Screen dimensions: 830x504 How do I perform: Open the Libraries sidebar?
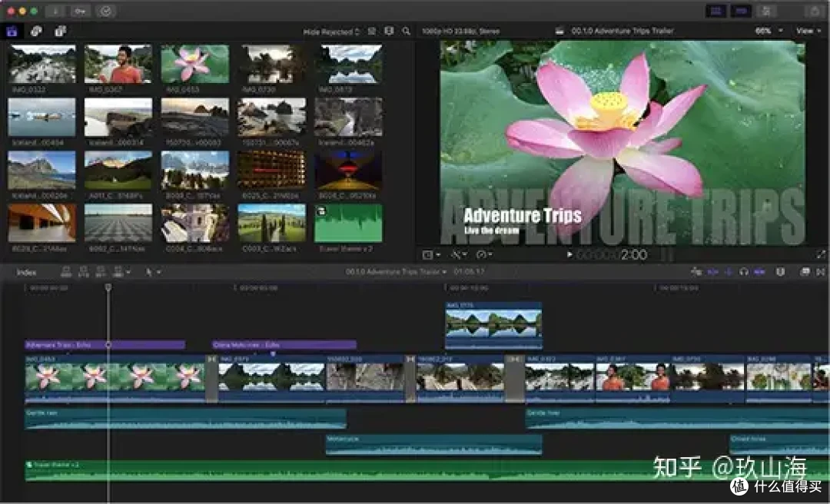pyautogui.click(x=12, y=31)
